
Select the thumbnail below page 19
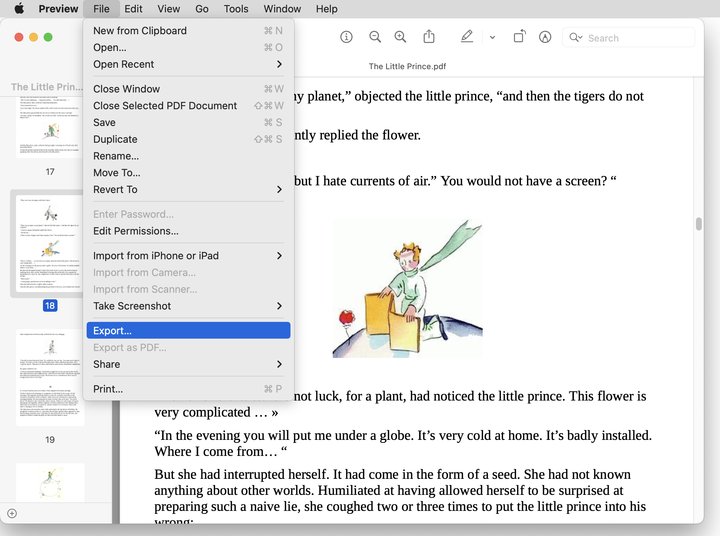(x=50, y=482)
